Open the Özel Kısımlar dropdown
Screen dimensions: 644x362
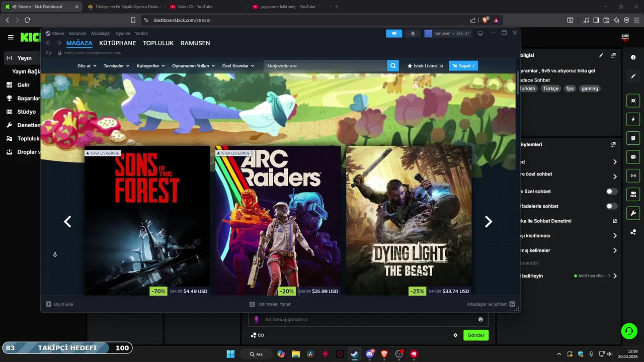pyautogui.click(x=238, y=66)
